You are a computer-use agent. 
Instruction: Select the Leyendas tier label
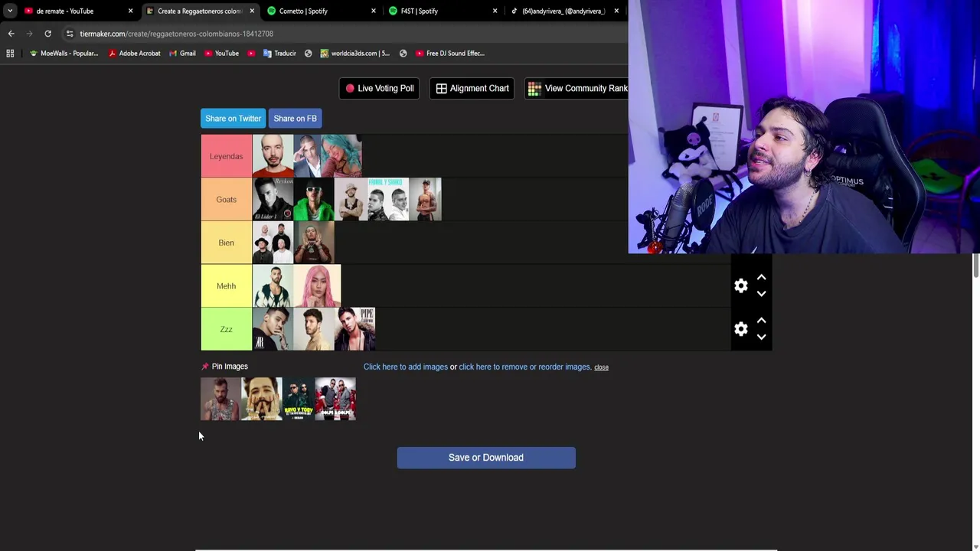226,156
